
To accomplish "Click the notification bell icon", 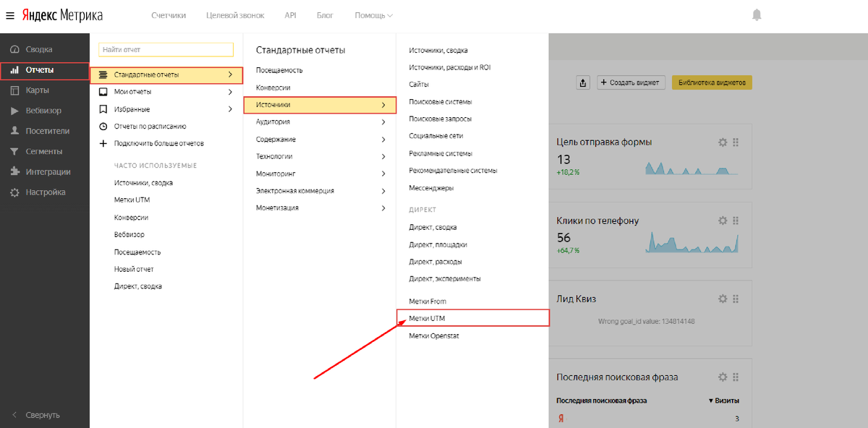I will (x=757, y=15).
